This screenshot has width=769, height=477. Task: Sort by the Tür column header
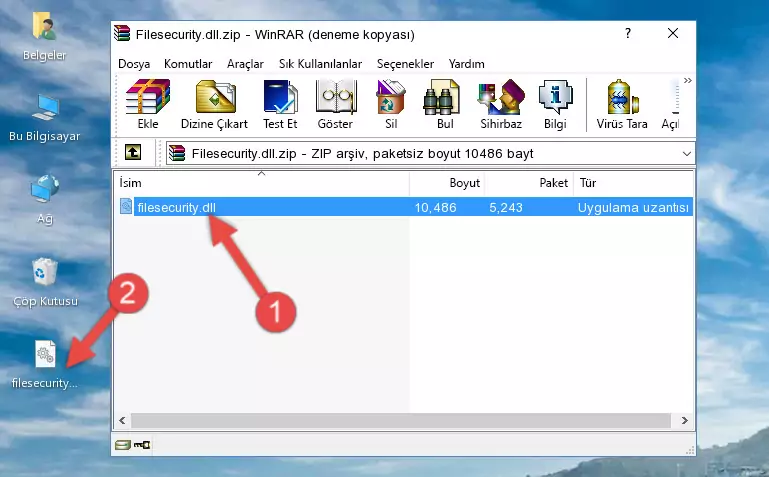point(633,183)
